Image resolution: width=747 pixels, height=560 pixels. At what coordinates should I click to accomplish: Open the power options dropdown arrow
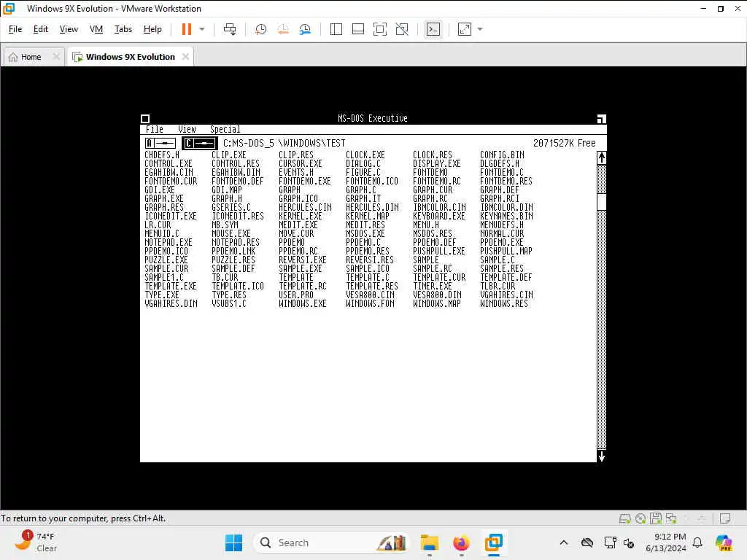pos(202,29)
